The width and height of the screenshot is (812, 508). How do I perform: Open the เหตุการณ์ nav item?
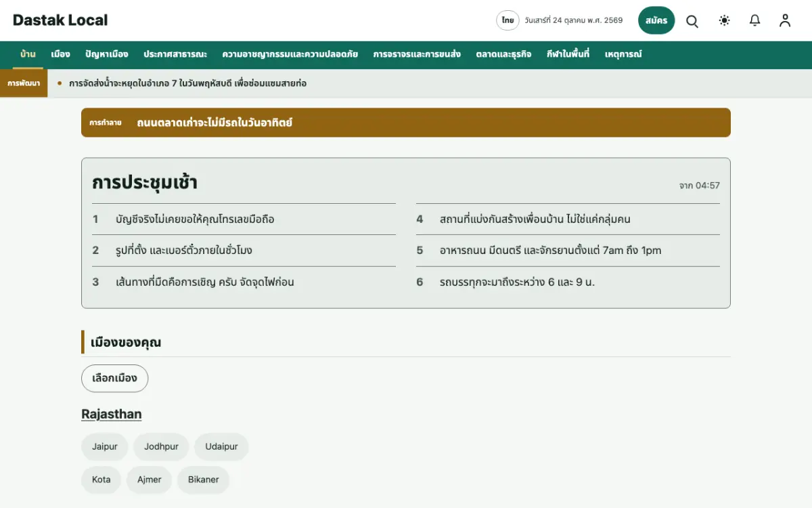pos(623,54)
